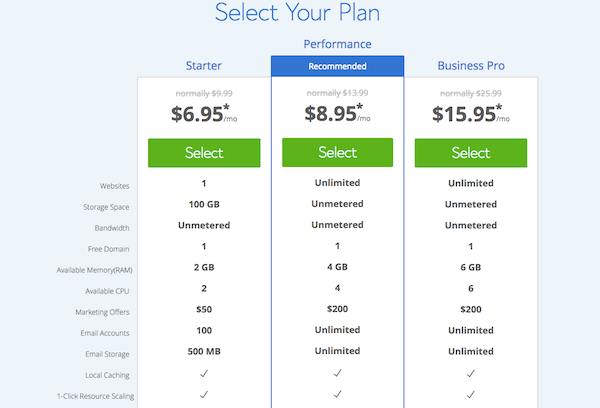Viewport: 600px width, 408px height.
Task: Click the Marketing Offers feature label
Action: pyautogui.click(x=103, y=312)
